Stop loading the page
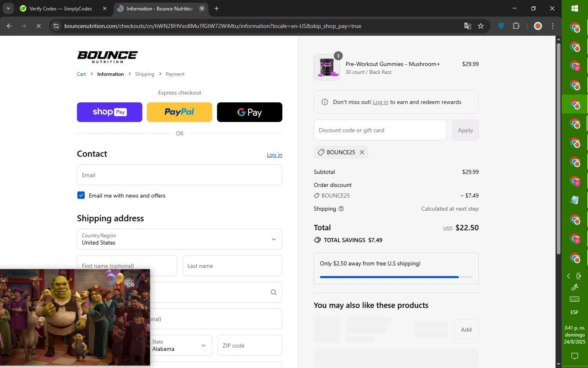Image resolution: width=588 pixels, height=368 pixels. (x=38, y=26)
